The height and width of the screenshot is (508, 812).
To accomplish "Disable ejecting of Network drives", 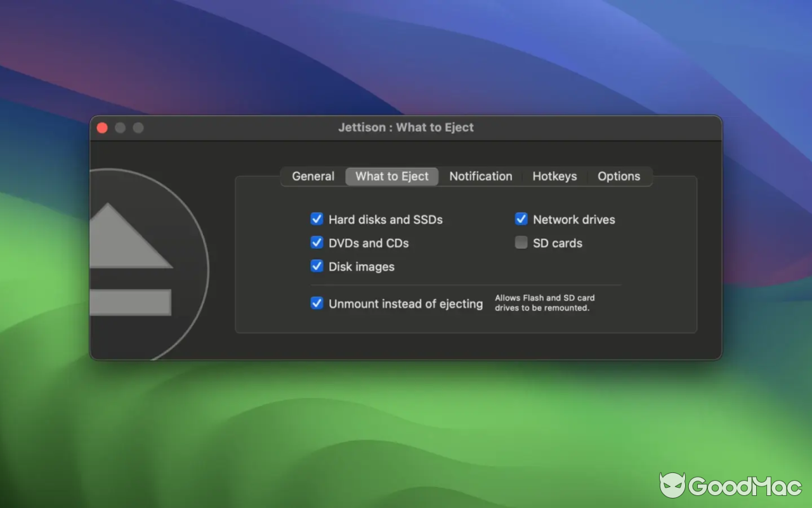I will [521, 218].
